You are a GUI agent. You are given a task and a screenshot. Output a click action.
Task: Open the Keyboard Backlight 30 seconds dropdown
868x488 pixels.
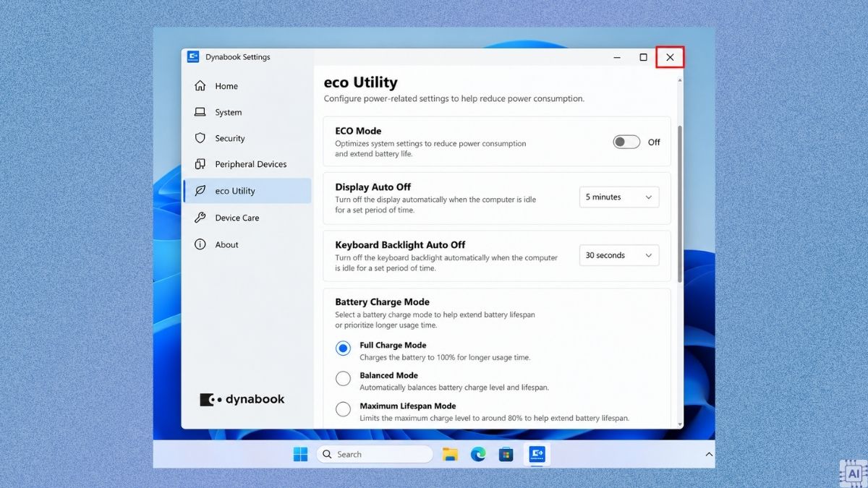tap(619, 255)
